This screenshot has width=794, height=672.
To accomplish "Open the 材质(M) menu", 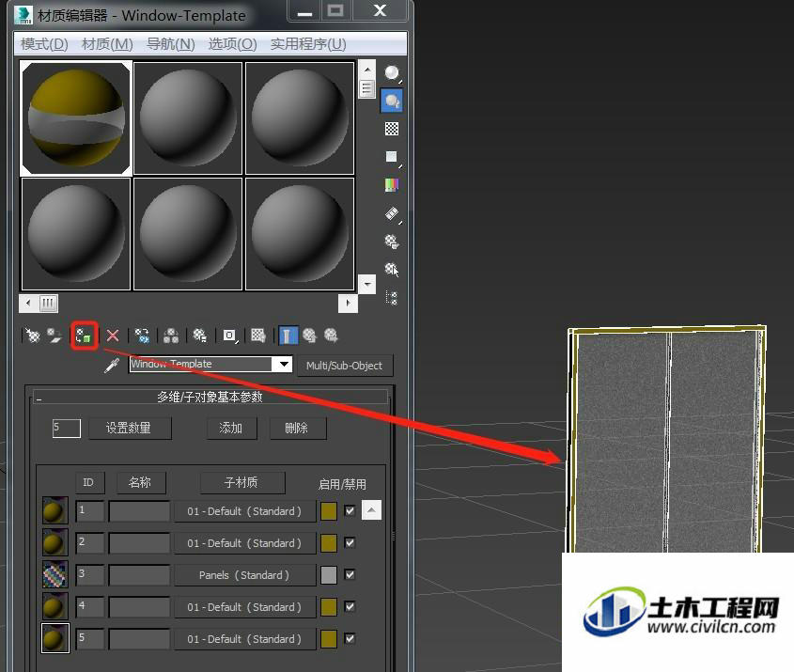I will (x=107, y=44).
